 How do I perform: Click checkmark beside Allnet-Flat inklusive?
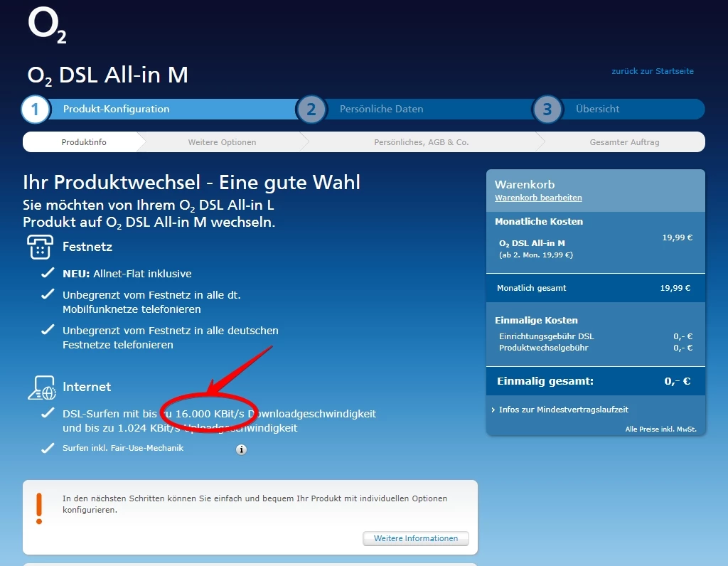48,273
